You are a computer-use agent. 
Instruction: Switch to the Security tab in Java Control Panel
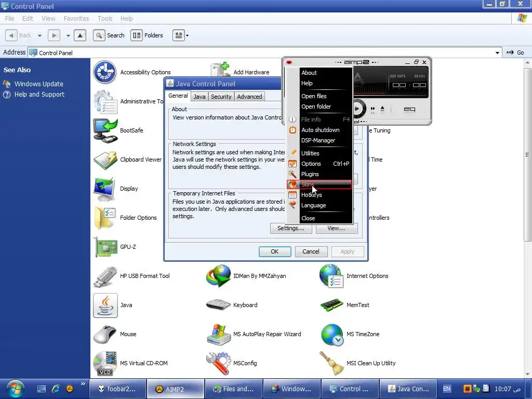221,97
